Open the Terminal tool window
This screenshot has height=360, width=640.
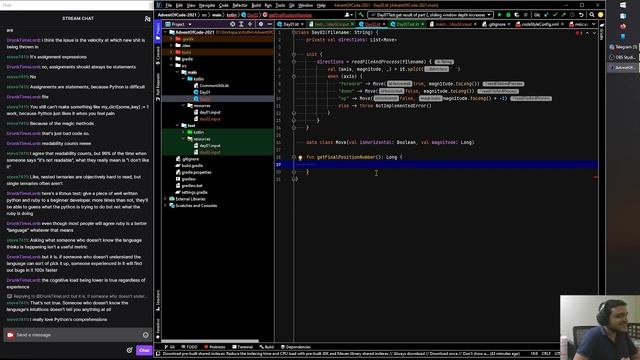tap(242, 347)
